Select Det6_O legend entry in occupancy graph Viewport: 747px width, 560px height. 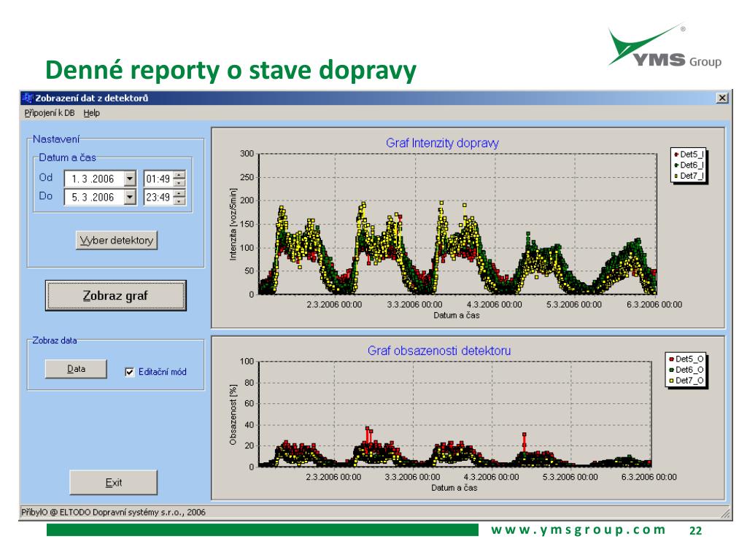[686, 370]
